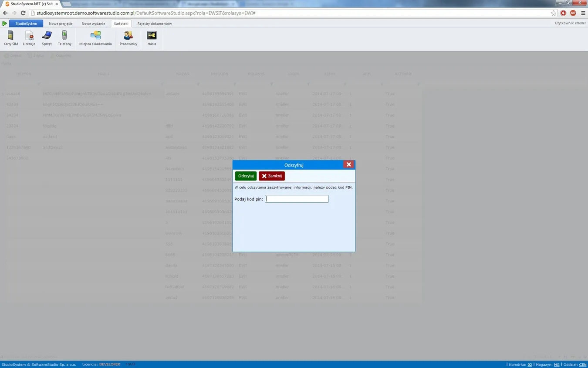Open the Hasła passwords icon
Screen dimensions: 588x368
point(152,38)
